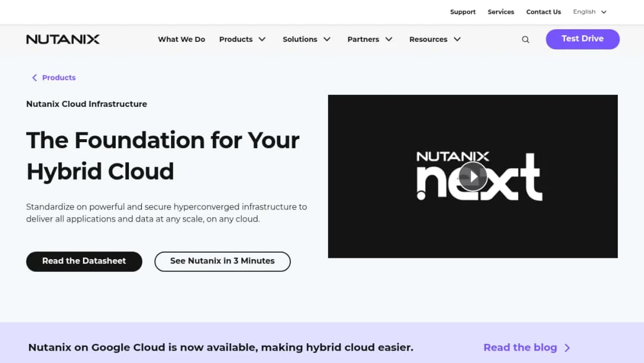Click Read the Datasheet button
Viewport: 644px width, 363px height.
click(x=84, y=262)
